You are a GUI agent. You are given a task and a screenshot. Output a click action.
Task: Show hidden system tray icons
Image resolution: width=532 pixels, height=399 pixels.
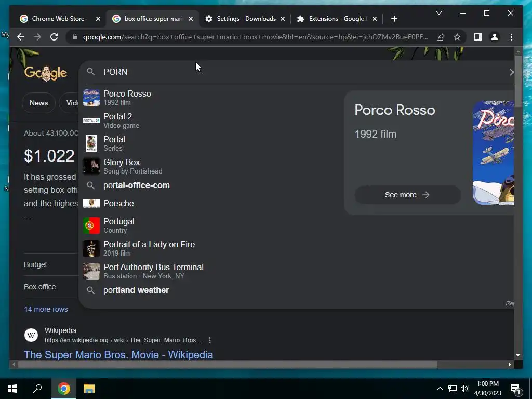[440, 389]
